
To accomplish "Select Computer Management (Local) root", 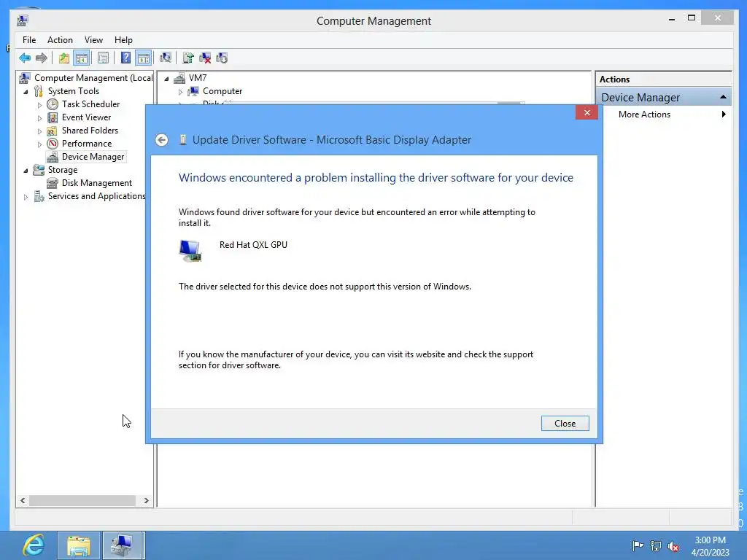I will coord(93,77).
